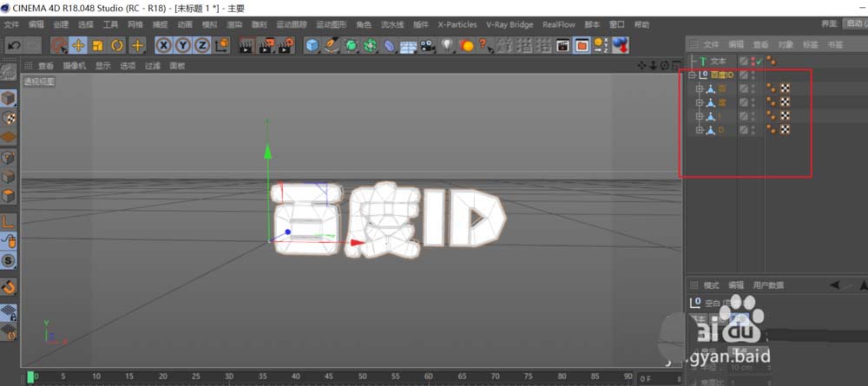Click the Undo arrow icon

[x=14, y=45]
